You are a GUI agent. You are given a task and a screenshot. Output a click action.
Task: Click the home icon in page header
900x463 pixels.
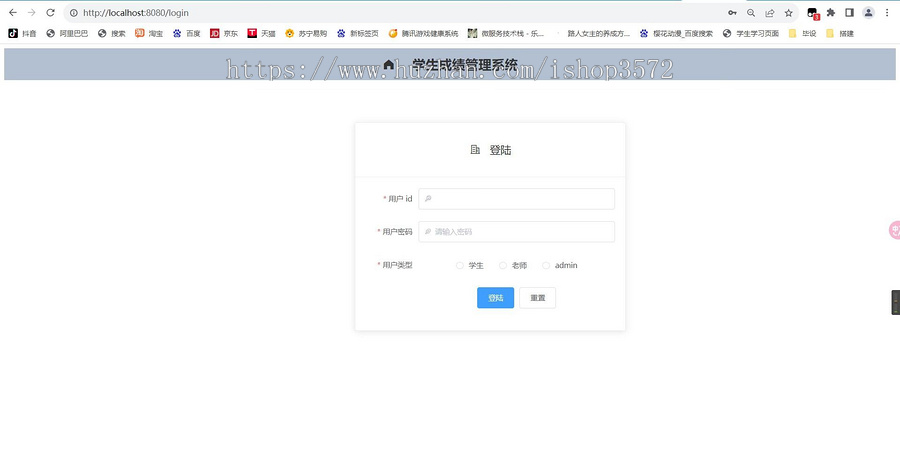pyautogui.click(x=389, y=64)
